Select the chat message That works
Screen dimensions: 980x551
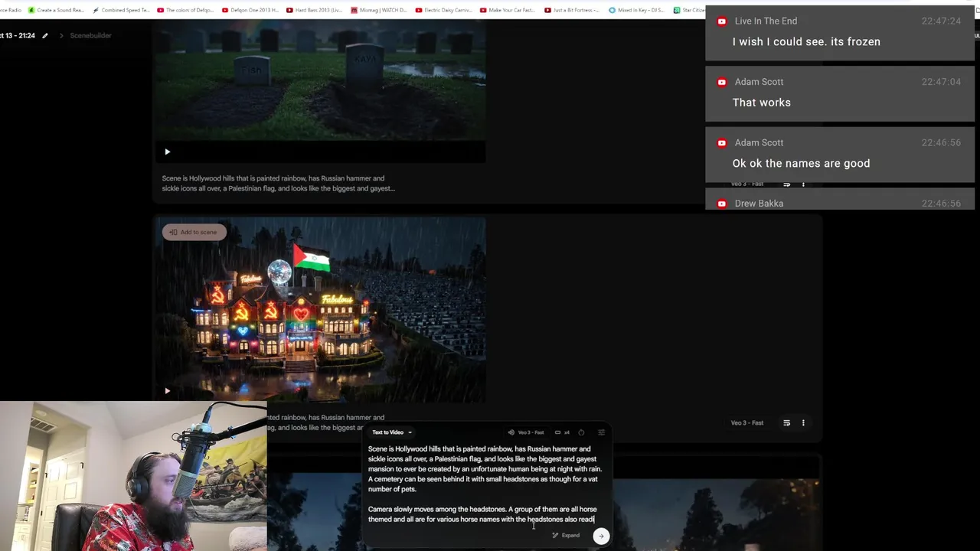tap(762, 103)
